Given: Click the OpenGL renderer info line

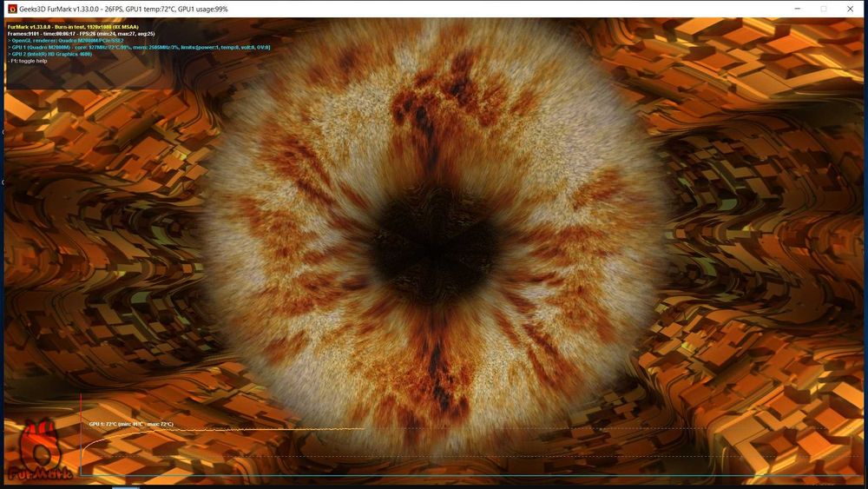Looking at the screenshot, I should (66, 41).
